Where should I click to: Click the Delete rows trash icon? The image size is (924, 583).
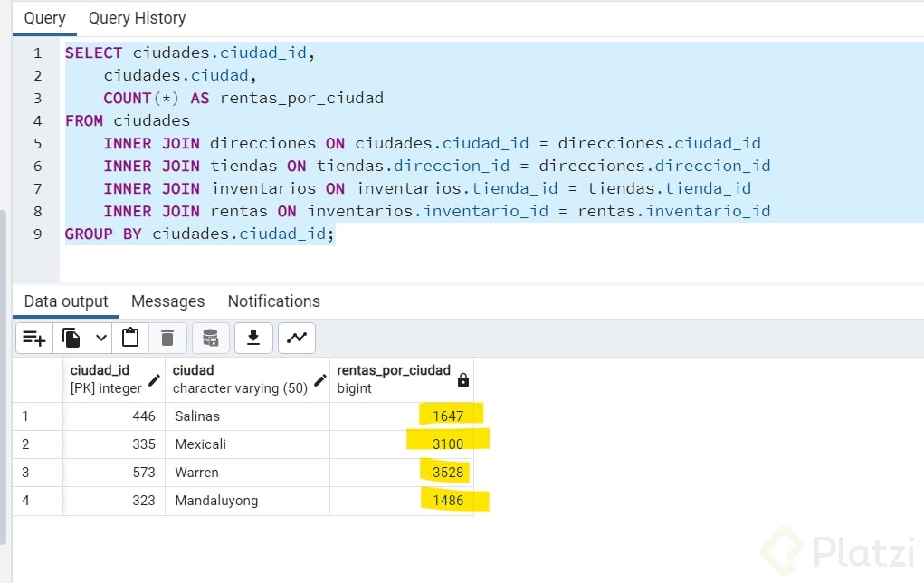[x=167, y=338]
